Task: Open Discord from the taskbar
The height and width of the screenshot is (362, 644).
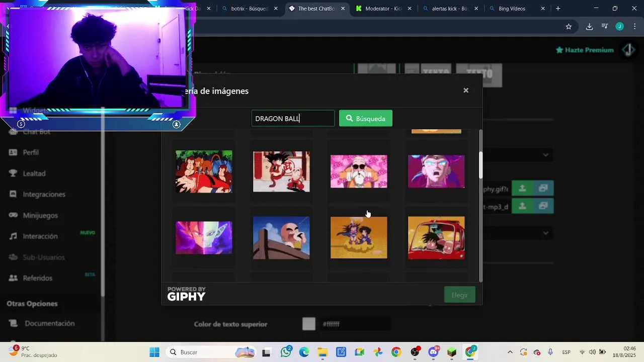Action: (x=433, y=352)
